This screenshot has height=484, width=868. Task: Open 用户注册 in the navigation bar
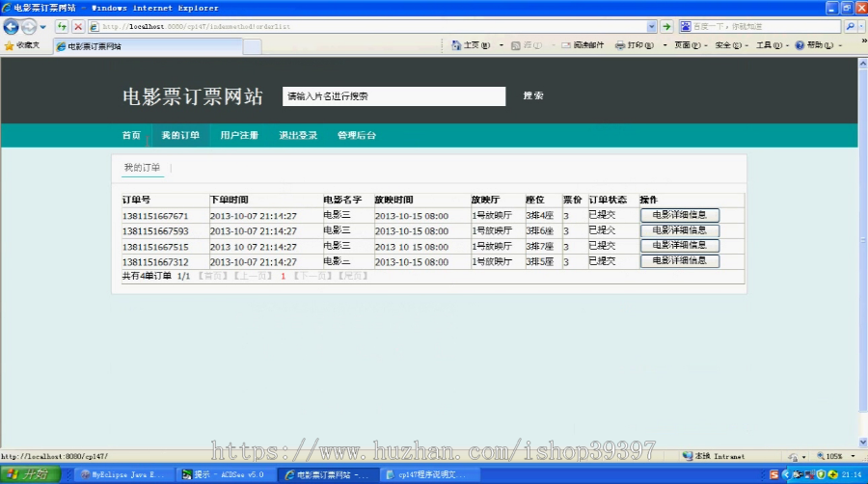(239, 136)
